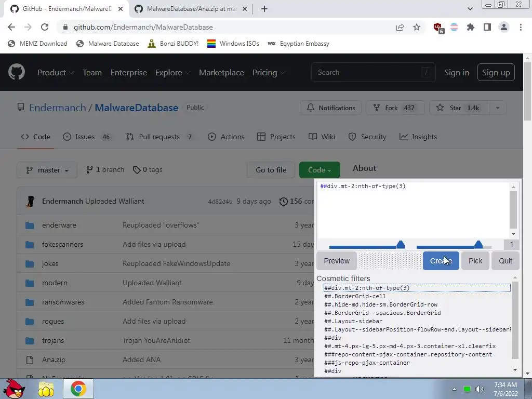Open the tab search chevron
Screen dimensions: 532x399
tap(470, 9)
